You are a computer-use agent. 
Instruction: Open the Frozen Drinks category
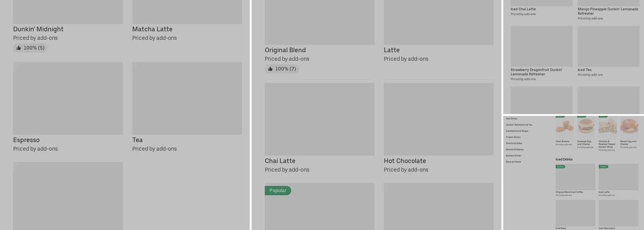point(513,137)
